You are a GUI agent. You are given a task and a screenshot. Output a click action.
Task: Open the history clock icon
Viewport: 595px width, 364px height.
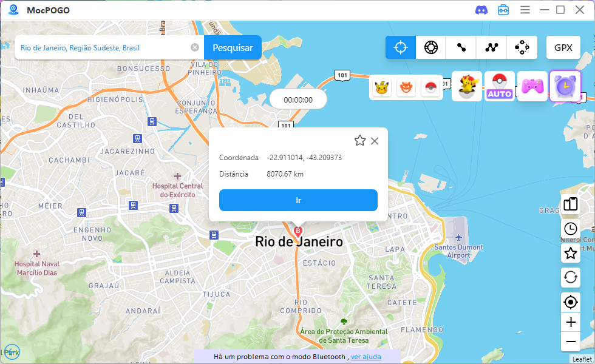pyautogui.click(x=570, y=229)
